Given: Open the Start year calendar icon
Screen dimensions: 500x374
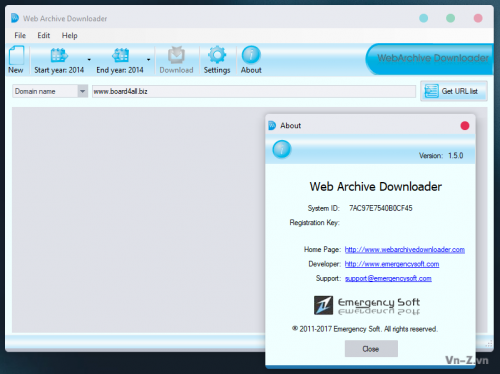Looking at the screenshot, I should point(59,55).
